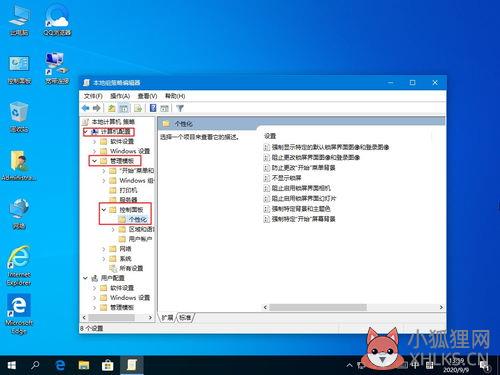Image resolution: width=500 pixels, height=375 pixels.
Task: Select the 不显示锁屏 policy
Action: 283,178
